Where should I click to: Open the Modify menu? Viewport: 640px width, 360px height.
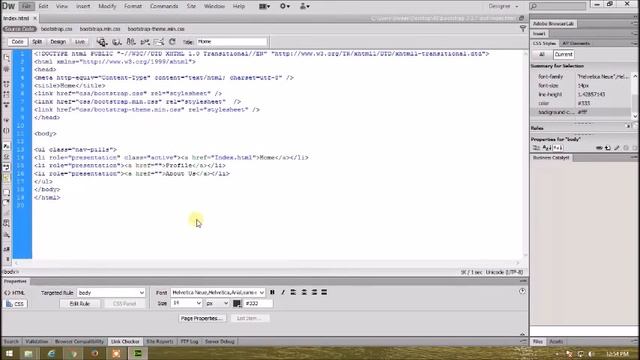[x=107, y=6]
